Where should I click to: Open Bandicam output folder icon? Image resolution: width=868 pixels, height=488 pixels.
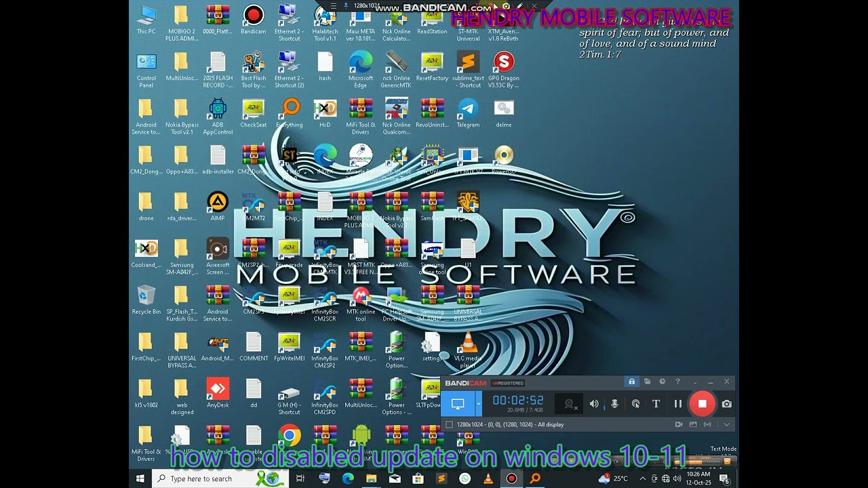click(647, 382)
